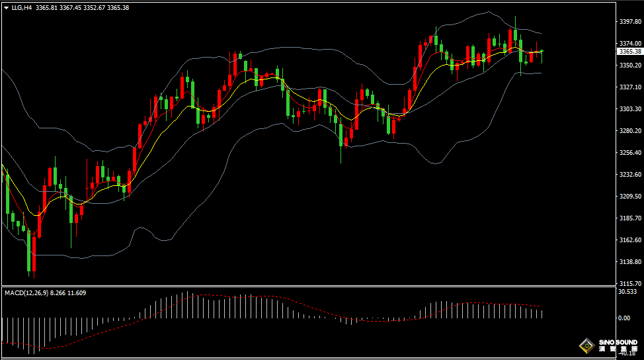Image resolution: width=644 pixels, height=360 pixels.
Task: Click the 3327.10 price axis label
Action: click(629, 87)
